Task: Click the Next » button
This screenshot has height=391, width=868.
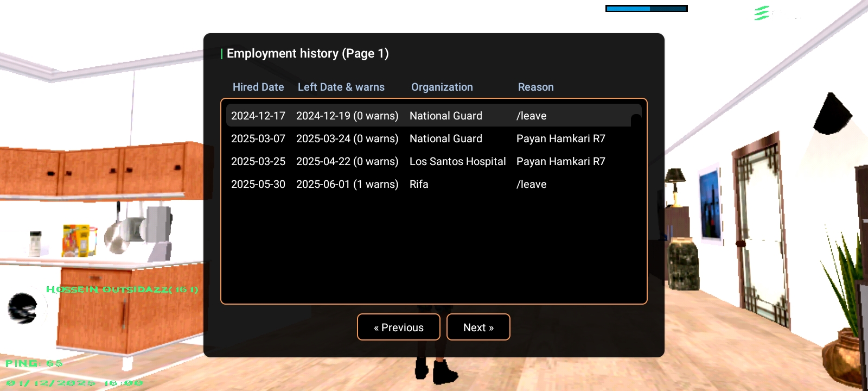Action: (478, 327)
